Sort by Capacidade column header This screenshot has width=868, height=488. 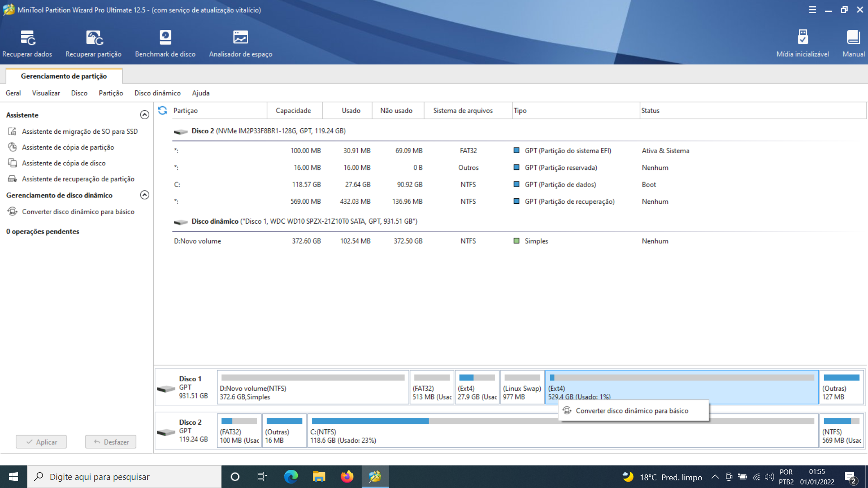[x=294, y=111]
